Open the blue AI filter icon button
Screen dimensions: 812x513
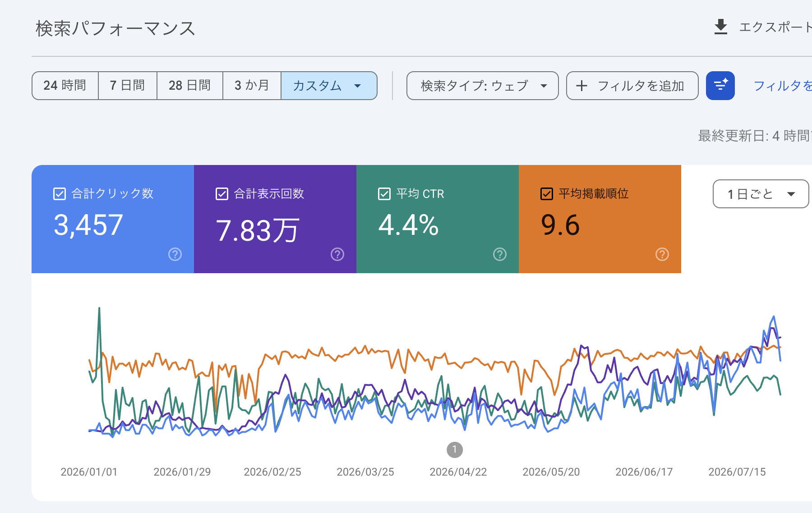[x=720, y=86]
